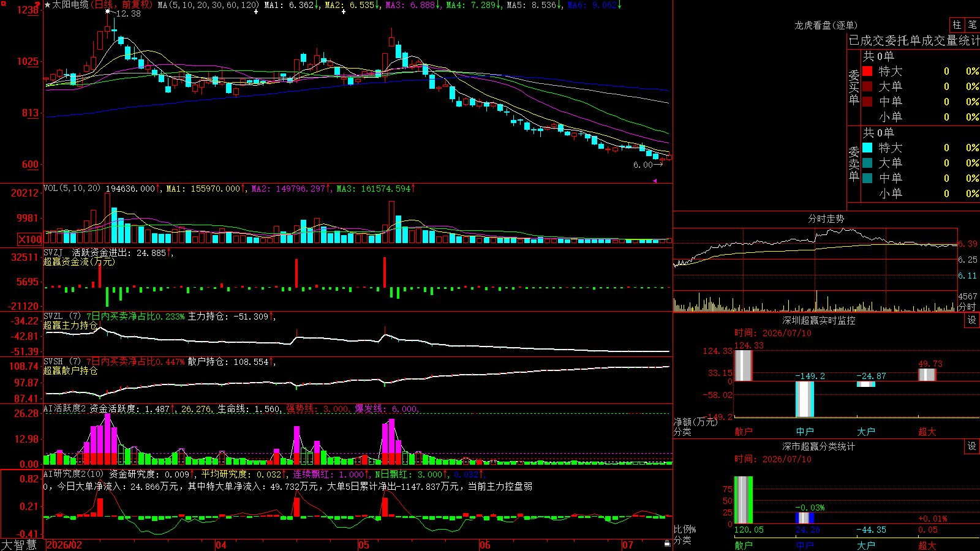The image size is (980, 551).
Task: Jump to the 07 month marker
Action: (x=628, y=545)
